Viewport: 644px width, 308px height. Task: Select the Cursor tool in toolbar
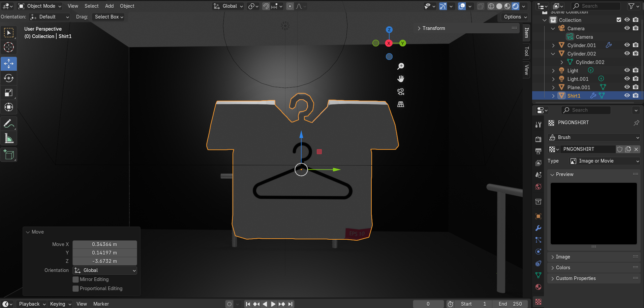(9, 47)
